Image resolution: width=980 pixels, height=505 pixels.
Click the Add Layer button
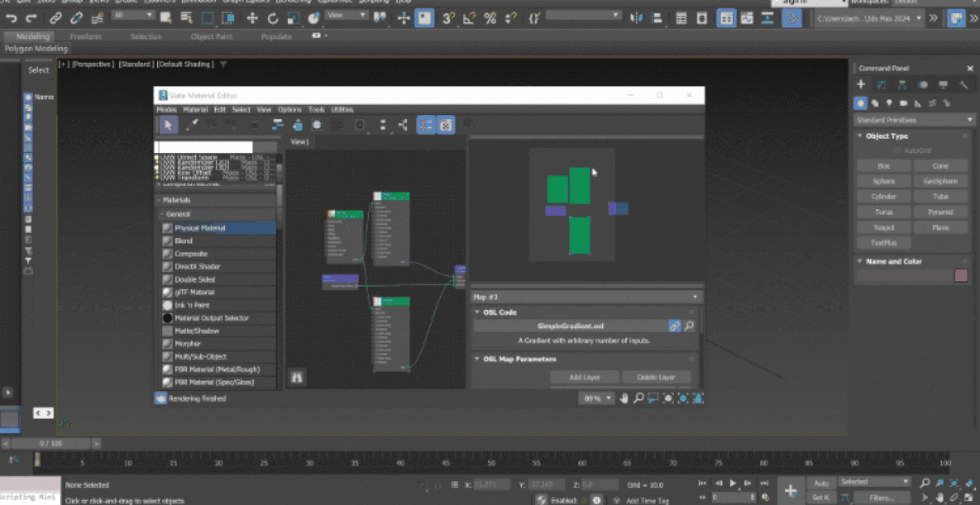click(584, 377)
